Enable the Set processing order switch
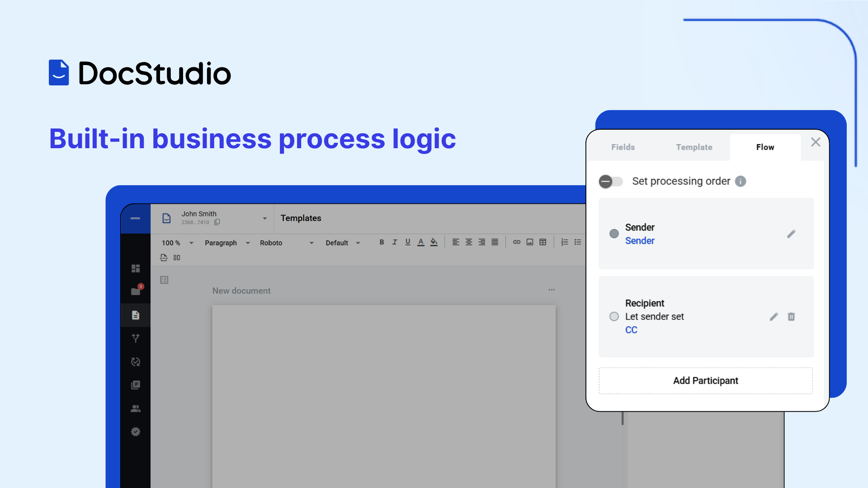Image resolution: width=868 pixels, height=488 pixels. 611,181
